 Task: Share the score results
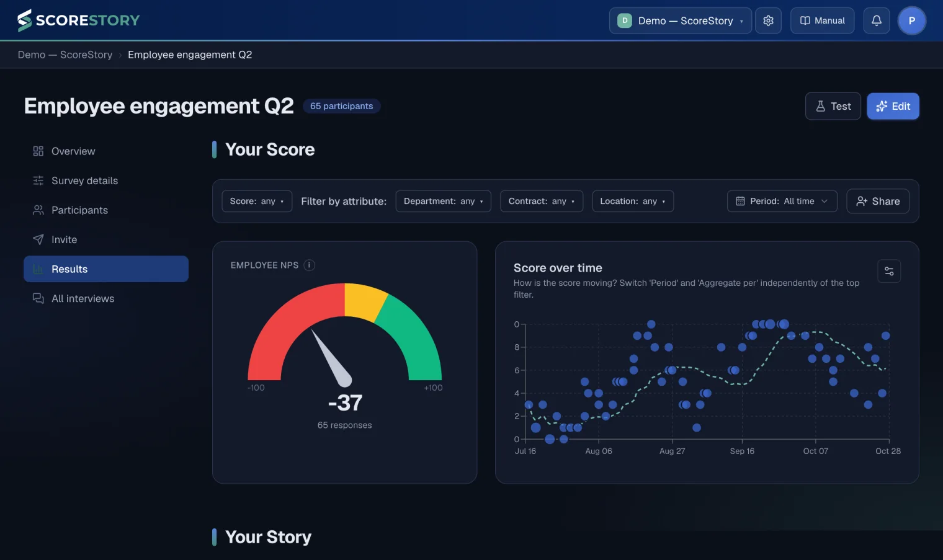(x=878, y=201)
